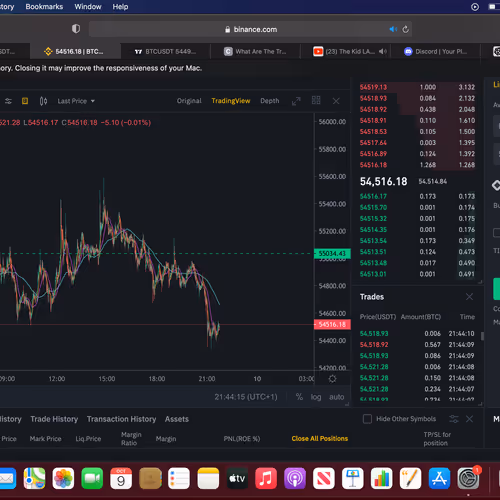Viewport: 500px width, 500px height.
Task: Click the trade at 21:44:10
Action: tap(417, 333)
